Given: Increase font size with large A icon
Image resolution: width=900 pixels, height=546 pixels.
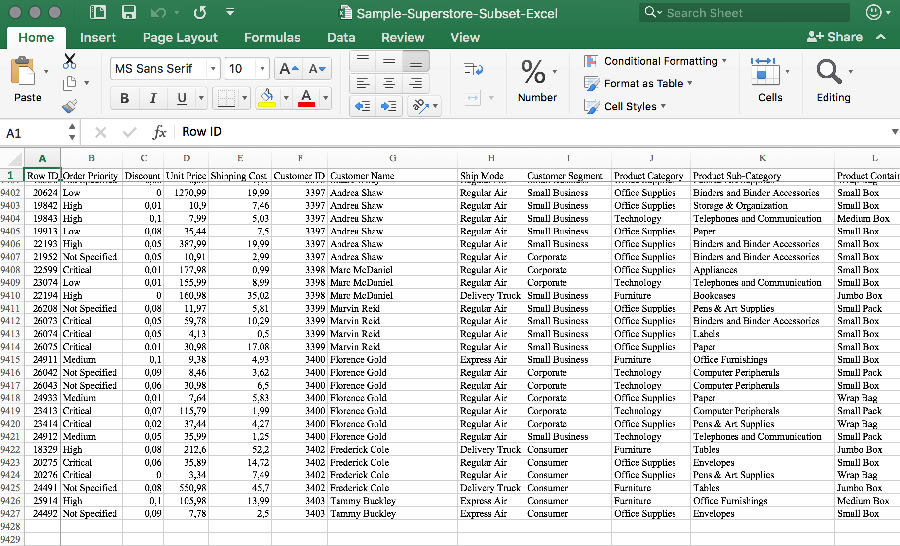Looking at the screenshot, I should [289, 69].
